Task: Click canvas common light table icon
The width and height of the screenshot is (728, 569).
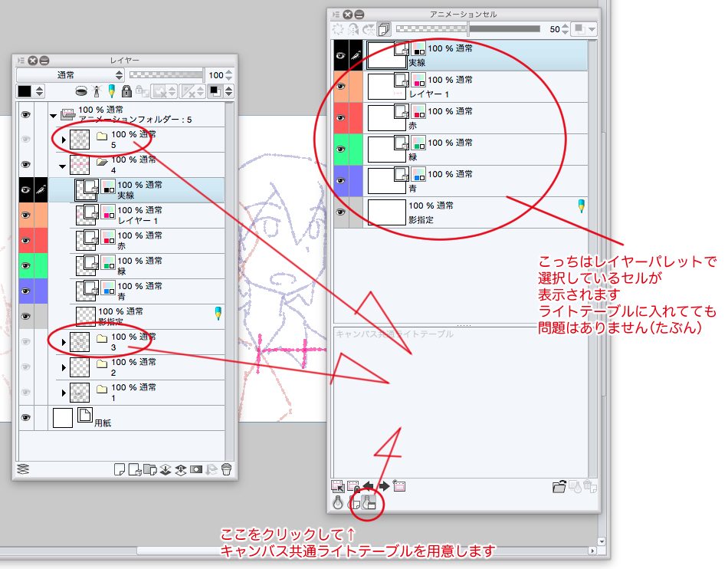Action: click(369, 502)
